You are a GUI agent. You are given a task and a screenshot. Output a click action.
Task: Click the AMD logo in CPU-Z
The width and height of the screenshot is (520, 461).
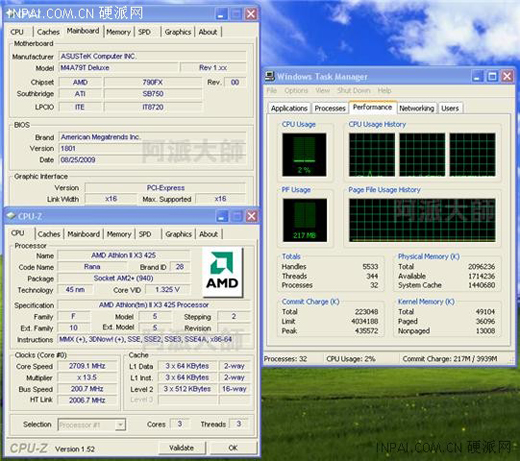pos(222,272)
